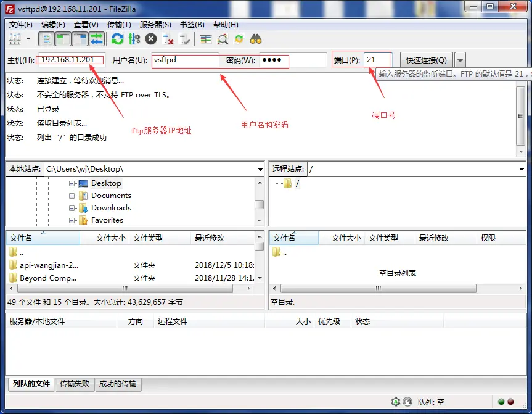
Task: Click the gear status icon in status bar
Action: point(395,402)
